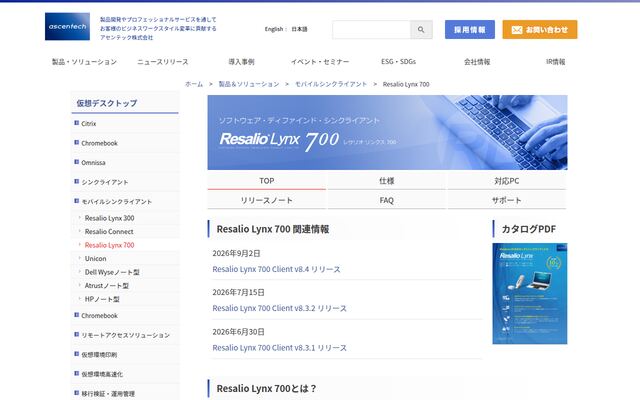Go to モバイルシンクライアント breadcrumb
This screenshot has height=400, width=640.
tap(331, 84)
